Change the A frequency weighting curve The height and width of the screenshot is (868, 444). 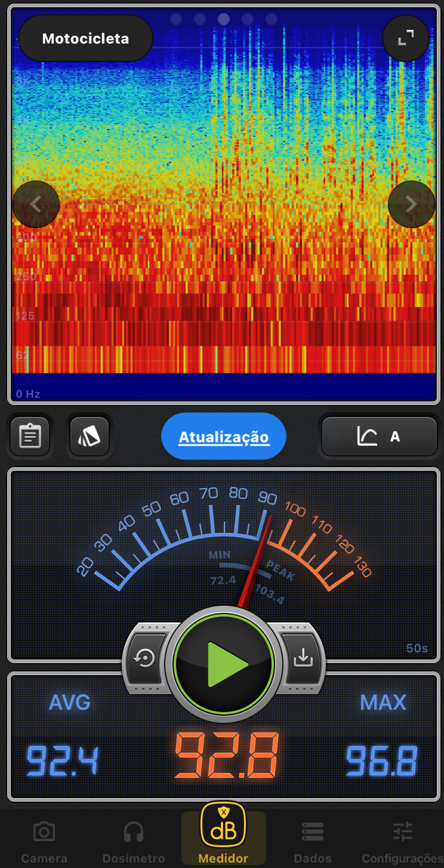[x=380, y=437]
